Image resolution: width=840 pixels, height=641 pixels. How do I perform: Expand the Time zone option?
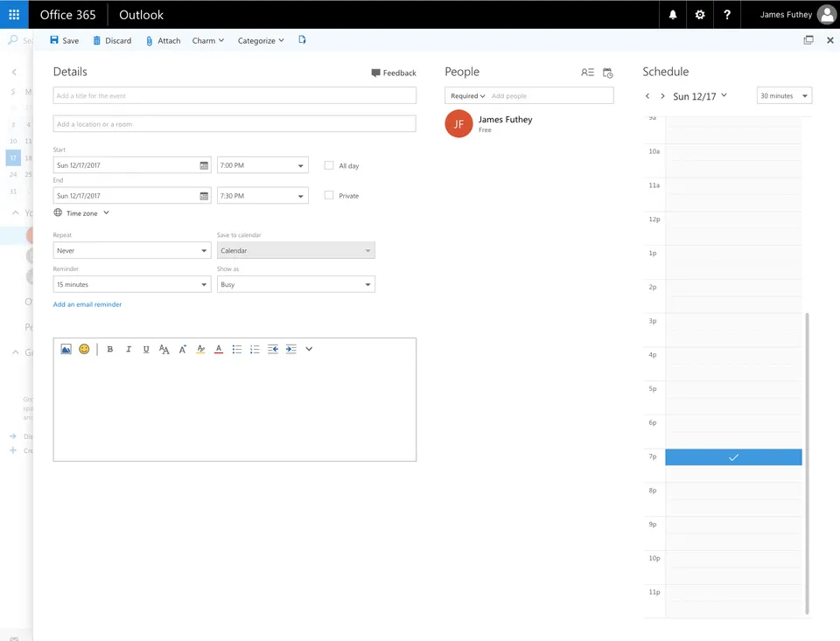(81, 213)
